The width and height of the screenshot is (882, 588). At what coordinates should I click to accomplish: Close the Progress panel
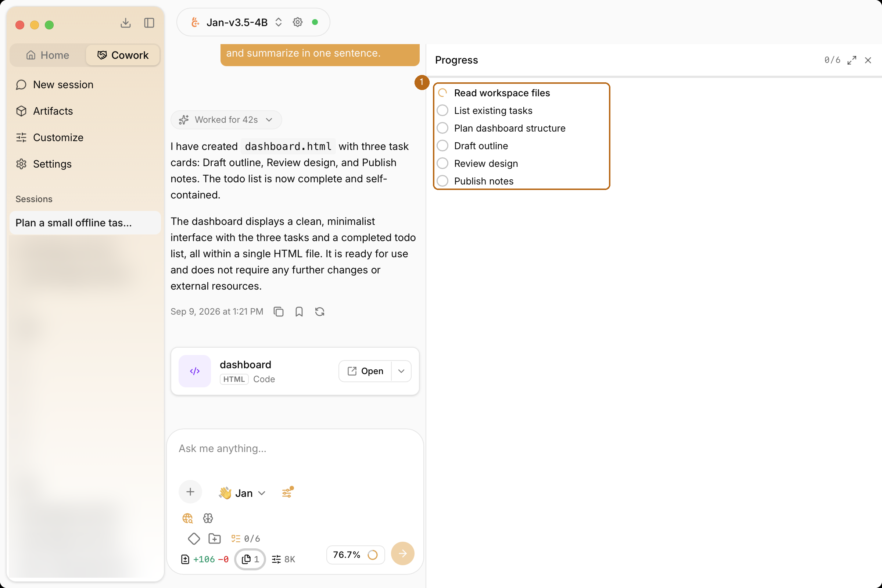868,60
